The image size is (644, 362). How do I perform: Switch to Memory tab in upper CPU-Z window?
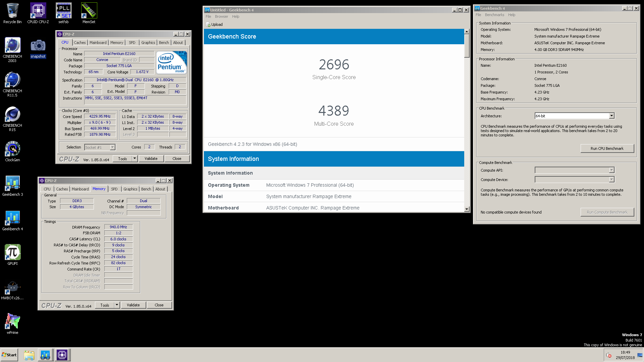tap(117, 43)
